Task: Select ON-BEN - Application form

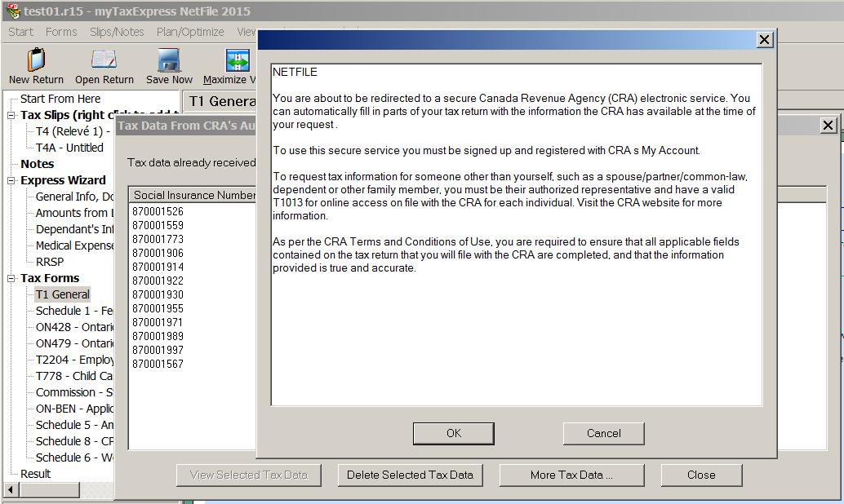Action: click(x=74, y=409)
